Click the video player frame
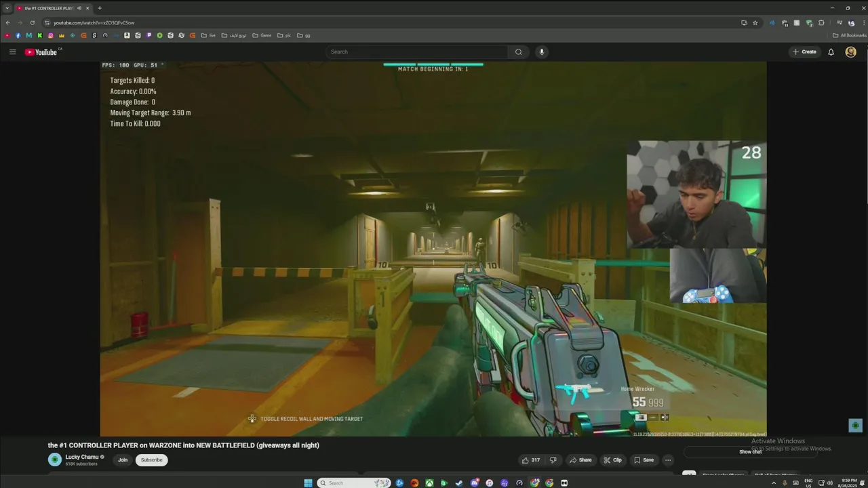This screenshot has width=868, height=488. (433, 249)
